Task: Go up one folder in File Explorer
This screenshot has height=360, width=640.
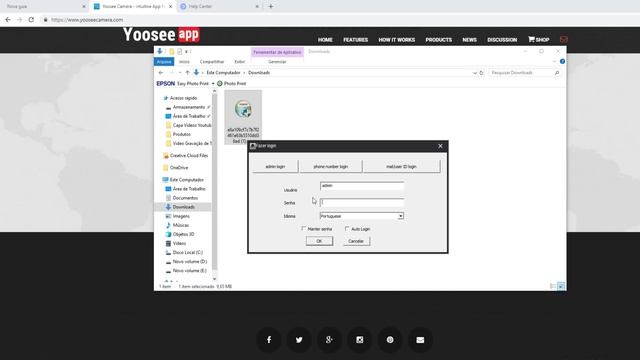Action: (187, 73)
